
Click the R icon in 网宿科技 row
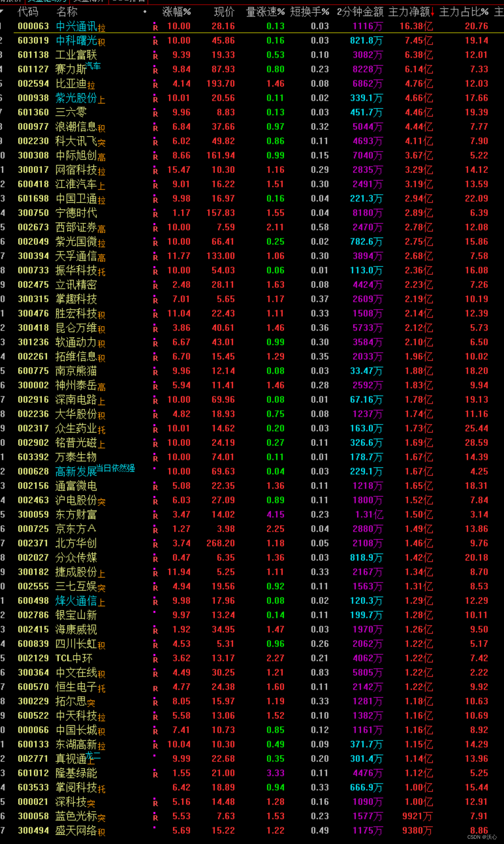click(x=155, y=171)
